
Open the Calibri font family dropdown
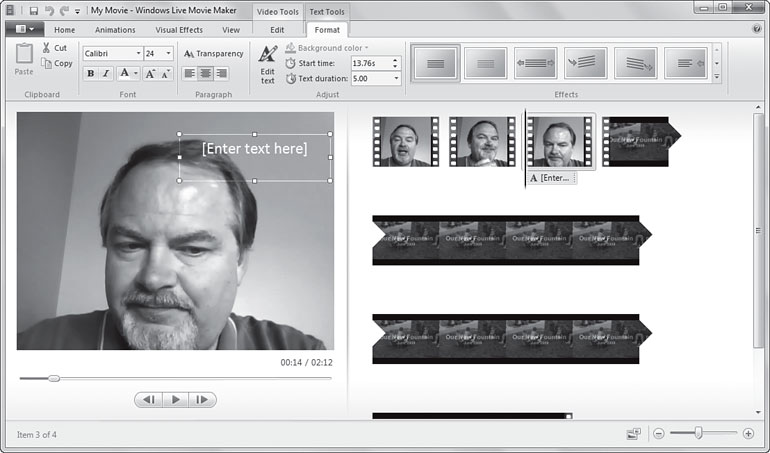pos(138,53)
